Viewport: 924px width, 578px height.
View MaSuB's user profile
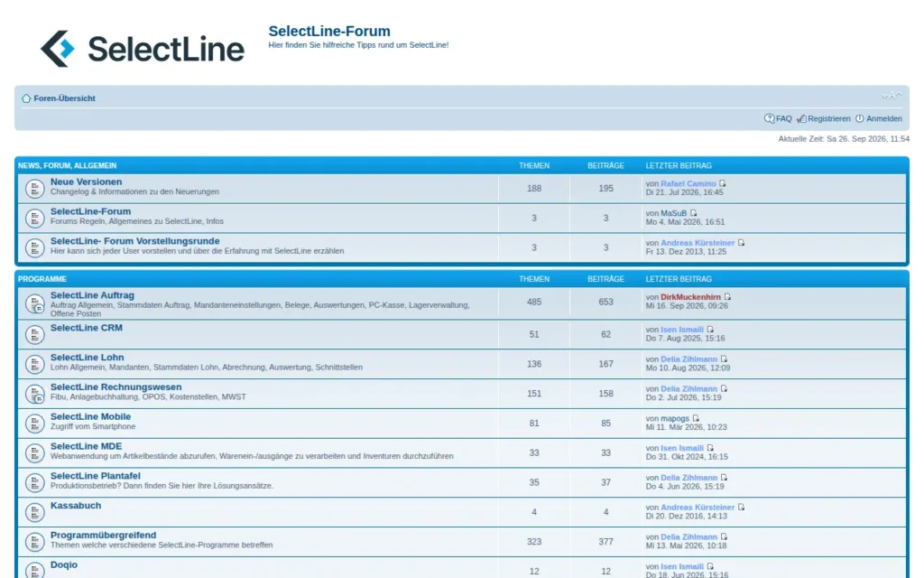pos(673,213)
